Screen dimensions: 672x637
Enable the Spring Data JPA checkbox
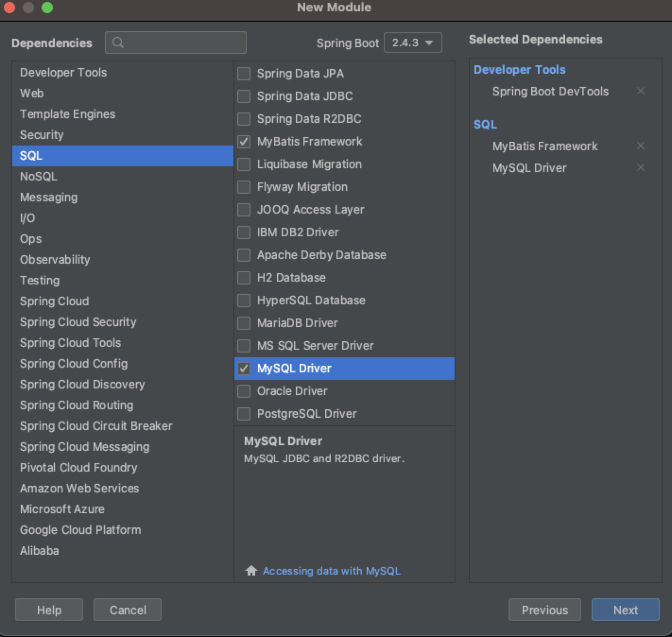[244, 73]
